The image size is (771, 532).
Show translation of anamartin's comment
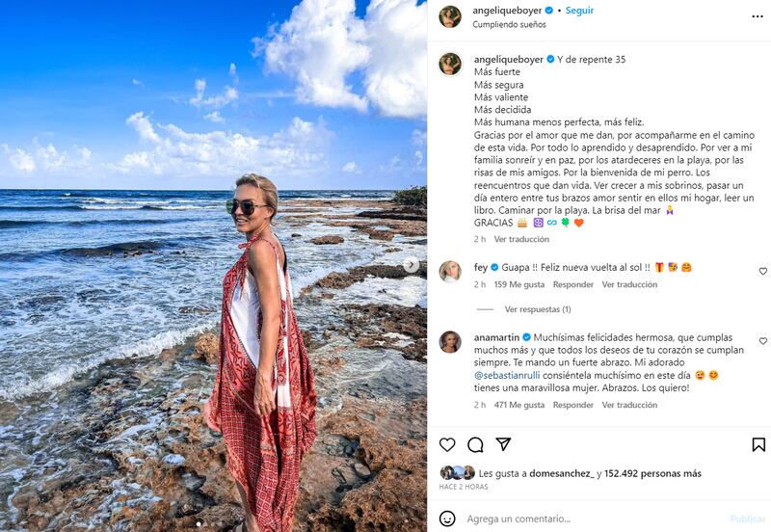pyautogui.click(x=629, y=405)
